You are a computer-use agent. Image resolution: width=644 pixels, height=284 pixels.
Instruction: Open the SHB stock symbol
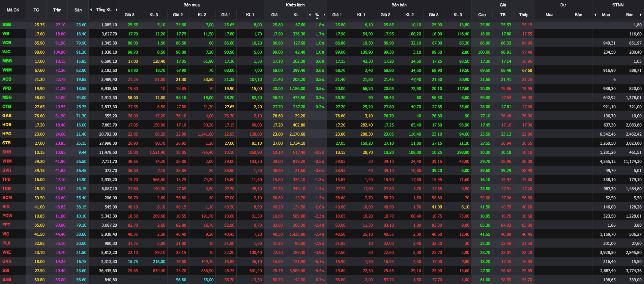[7, 152]
